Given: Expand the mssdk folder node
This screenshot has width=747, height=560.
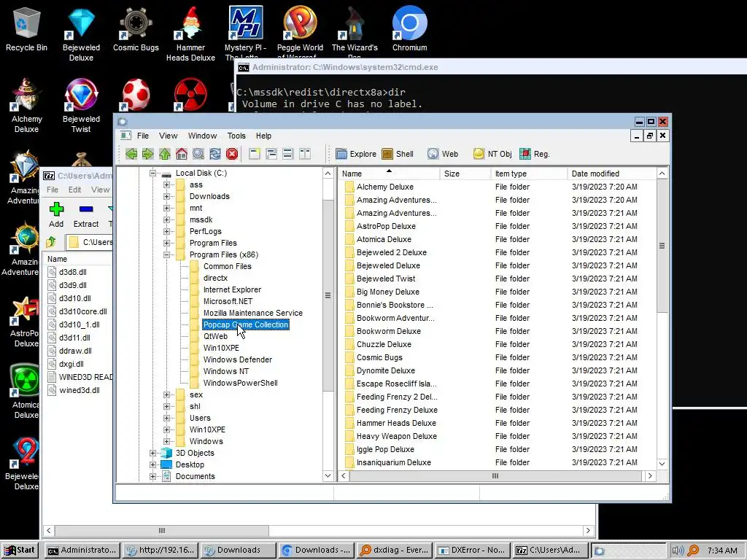Looking at the screenshot, I should 166,219.
